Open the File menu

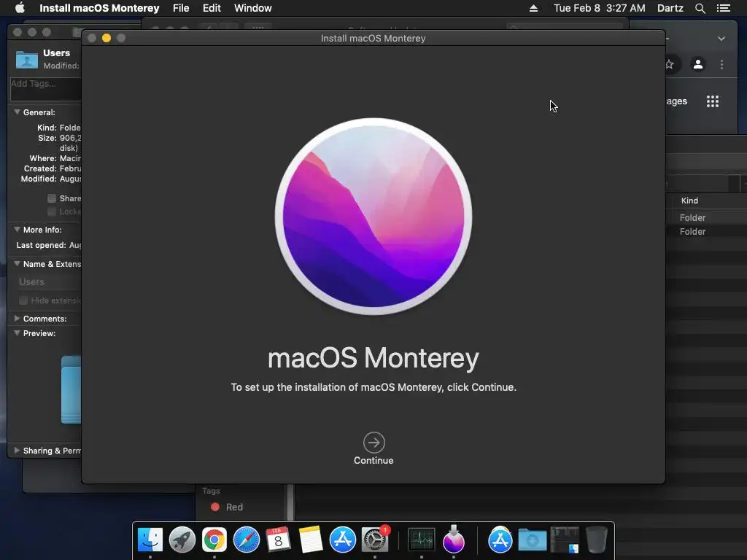tap(181, 8)
